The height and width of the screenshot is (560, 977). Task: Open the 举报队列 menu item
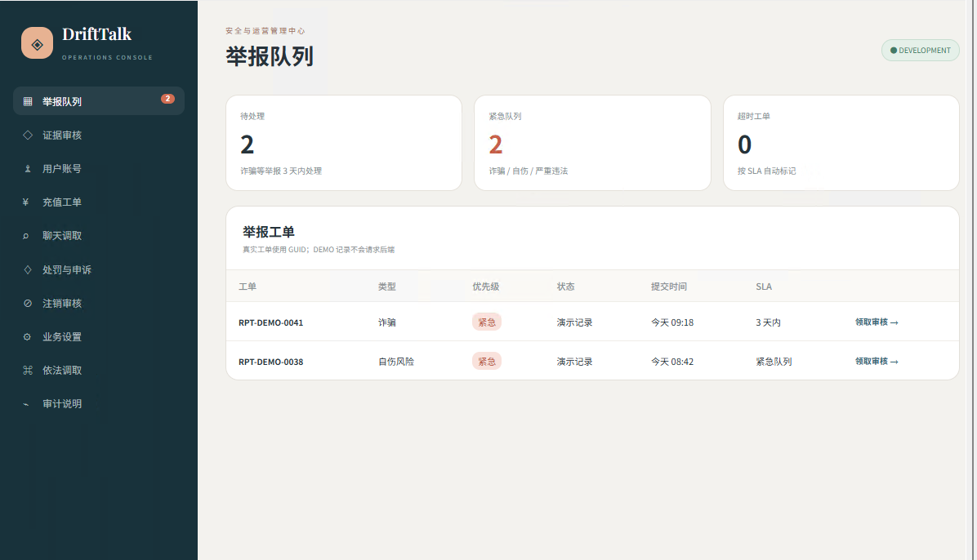(99, 101)
